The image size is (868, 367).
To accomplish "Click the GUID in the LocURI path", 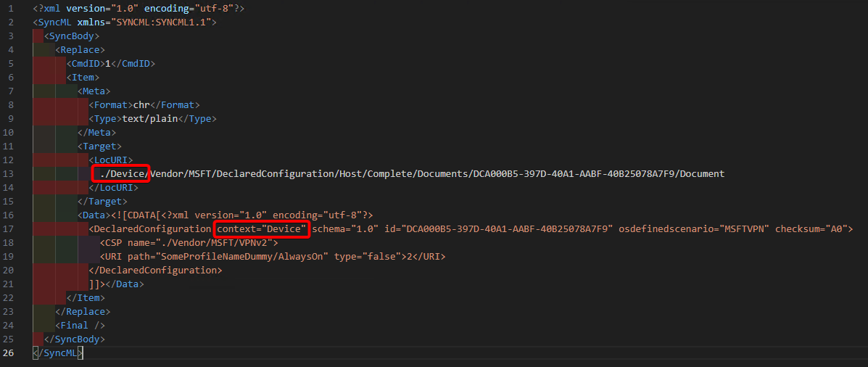I will [x=574, y=174].
